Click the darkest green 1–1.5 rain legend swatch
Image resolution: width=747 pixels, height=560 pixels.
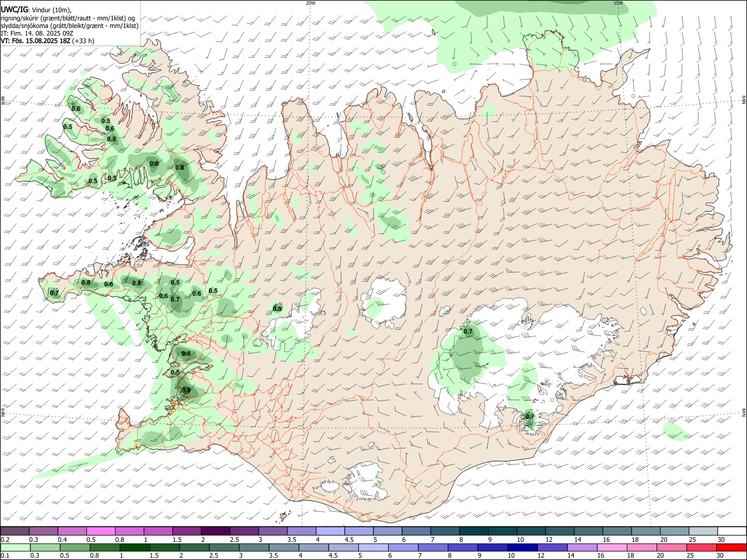tap(134, 547)
